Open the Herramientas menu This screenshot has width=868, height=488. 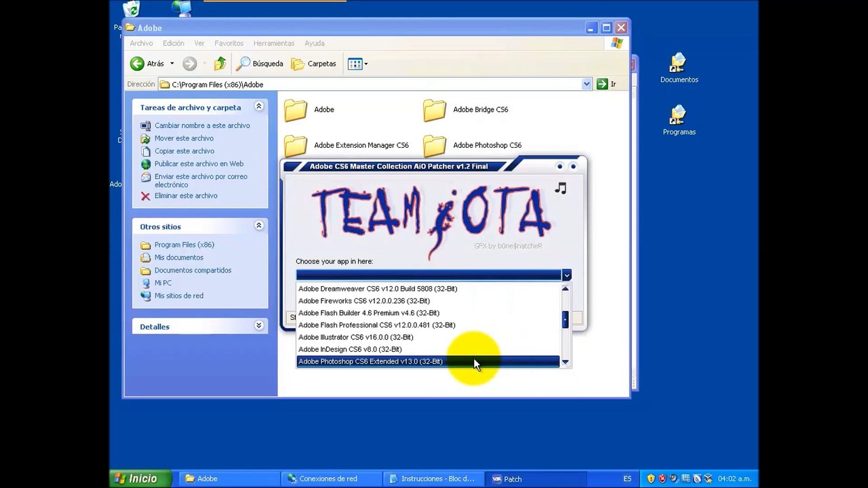(x=274, y=43)
